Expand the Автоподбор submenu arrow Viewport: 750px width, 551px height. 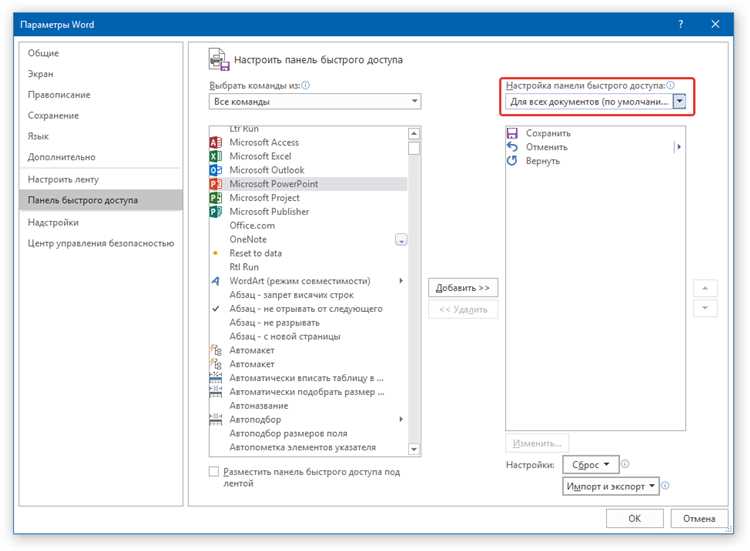click(x=401, y=419)
